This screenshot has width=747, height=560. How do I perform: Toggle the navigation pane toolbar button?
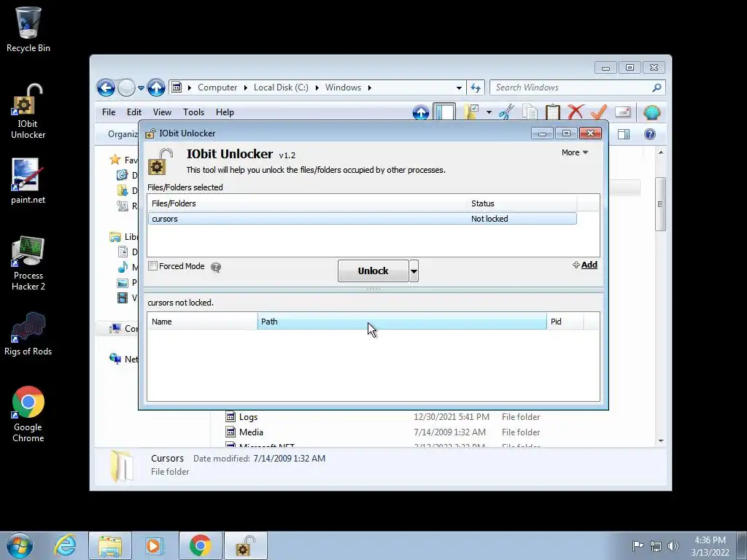click(x=444, y=112)
